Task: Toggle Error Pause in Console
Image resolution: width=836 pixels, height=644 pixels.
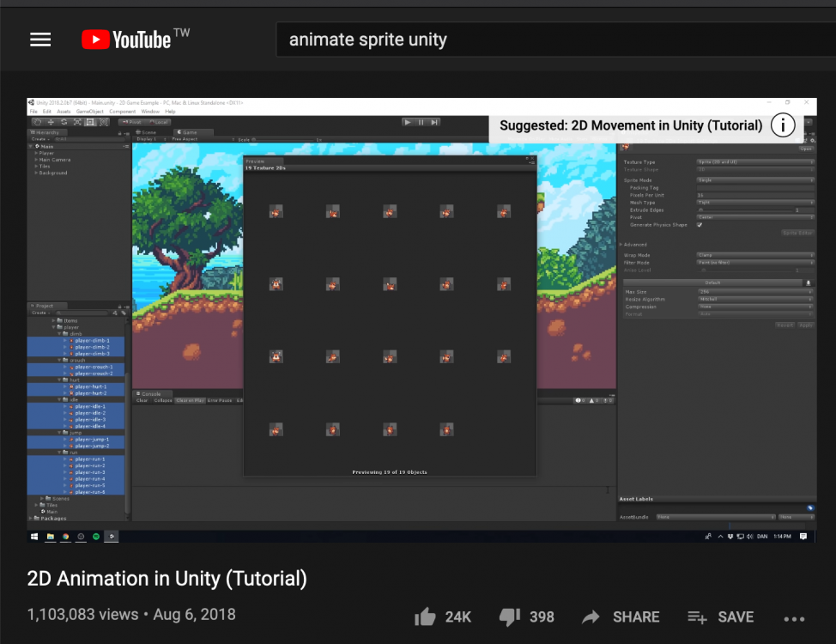Action: (220, 401)
